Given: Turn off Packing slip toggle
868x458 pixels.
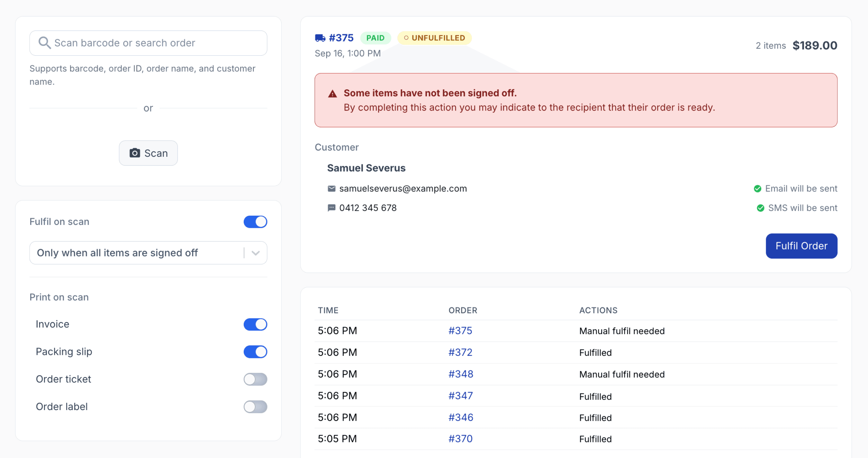Looking at the screenshot, I should pyautogui.click(x=255, y=352).
